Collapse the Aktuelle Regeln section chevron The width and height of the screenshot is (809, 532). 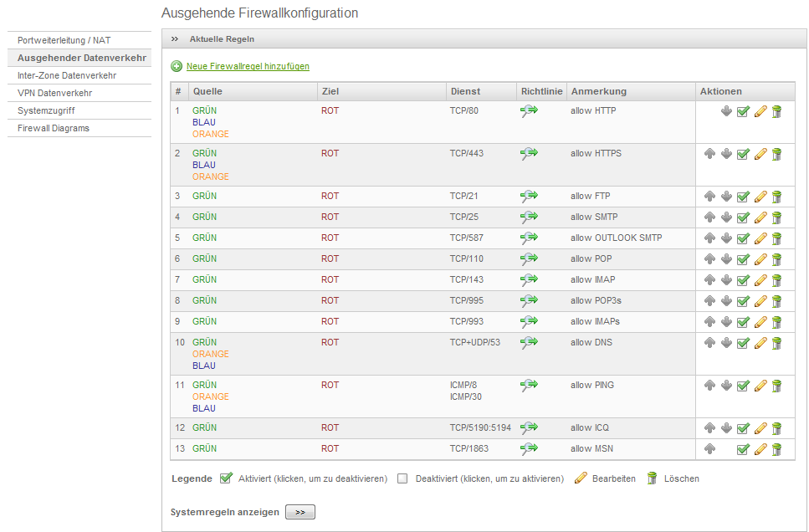(x=175, y=39)
